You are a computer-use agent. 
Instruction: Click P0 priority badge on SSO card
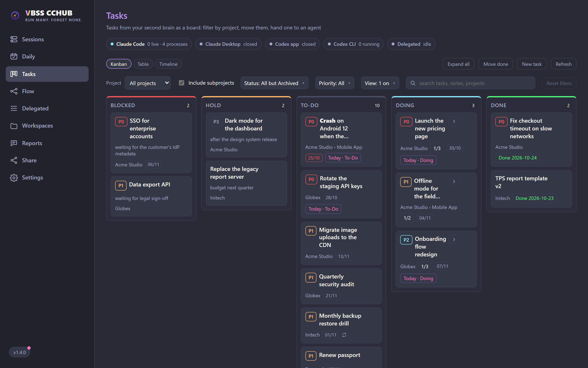point(121,122)
